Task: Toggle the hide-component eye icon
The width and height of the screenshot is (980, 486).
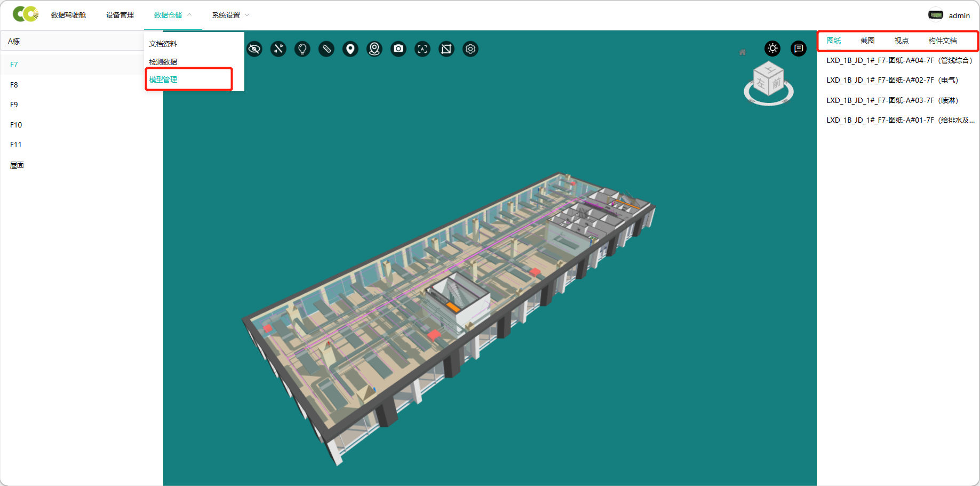Action: pos(254,49)
